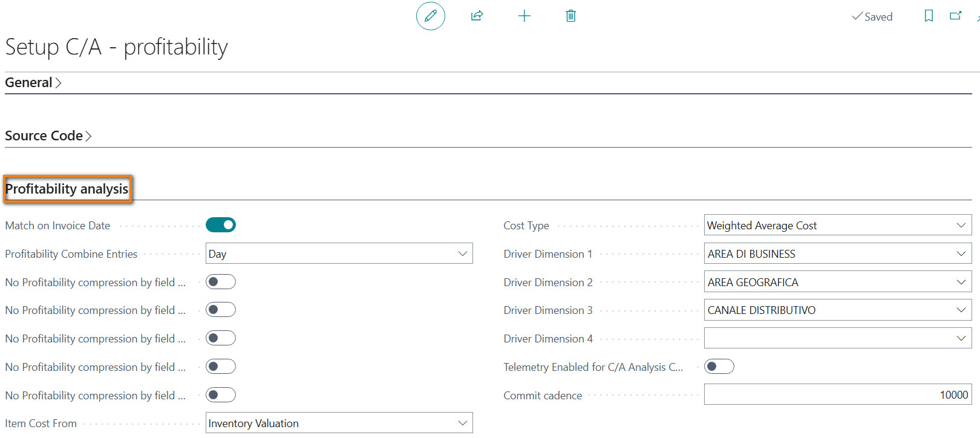The image size is (980, 438).
Task: Click the Cost Type field label
Action: coord(526,226)
